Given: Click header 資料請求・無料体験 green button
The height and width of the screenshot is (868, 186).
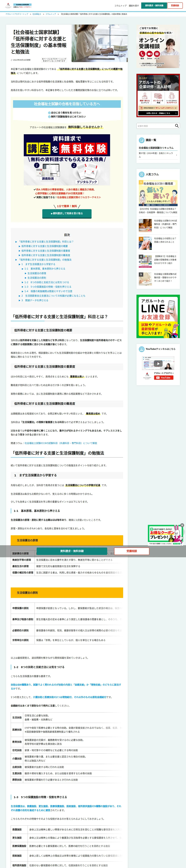Looking at the screenshot, I should (x=154, y=6).
